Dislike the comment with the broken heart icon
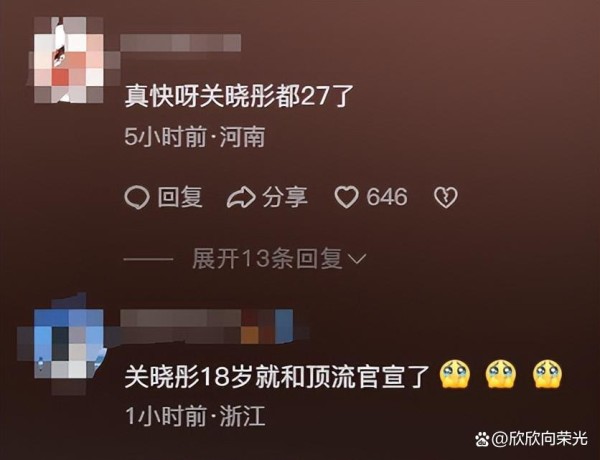Viewport: 600px width, 460px height. click(446, 197)
